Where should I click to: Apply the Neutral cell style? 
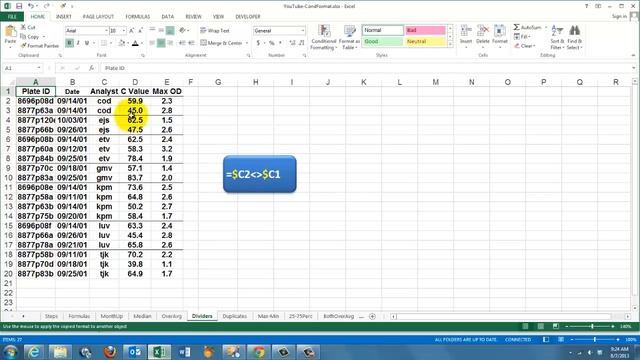(425, 42)
